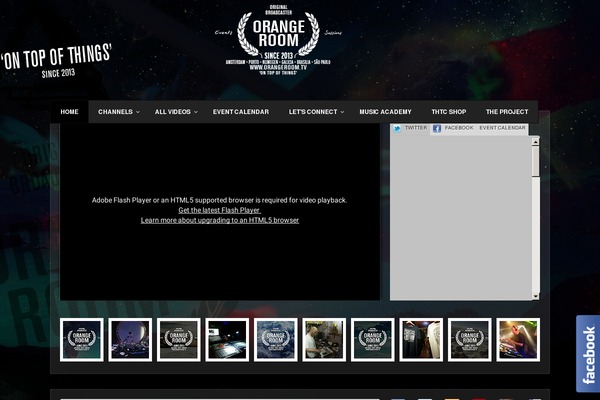The image size is (600, 400).
Task: Switch to the Event Calendar widget tab
Action: tap(502, 128)
